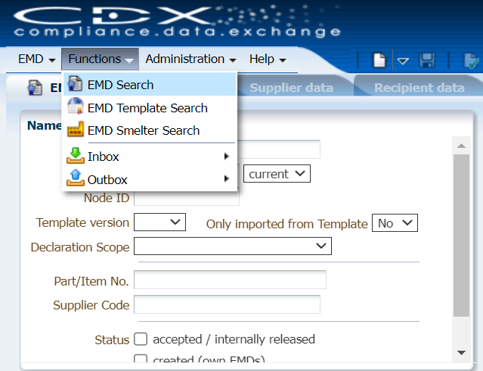
Task: Click the new document toolbar icon
Action: click(379, 60)
